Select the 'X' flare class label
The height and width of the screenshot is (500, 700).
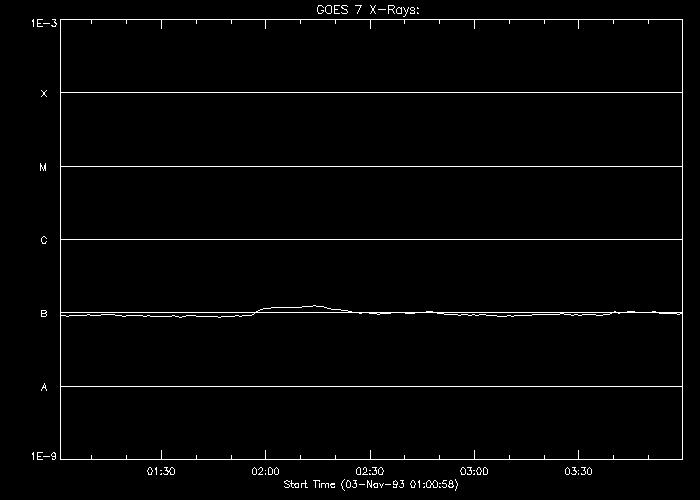44,94
